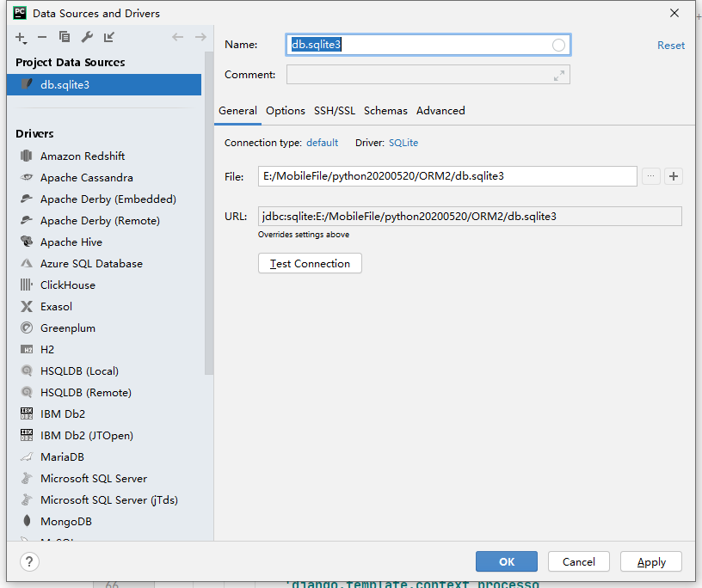Click the Cancel button
The width and height of the screenshot is (702, 588).
[578, 561]
